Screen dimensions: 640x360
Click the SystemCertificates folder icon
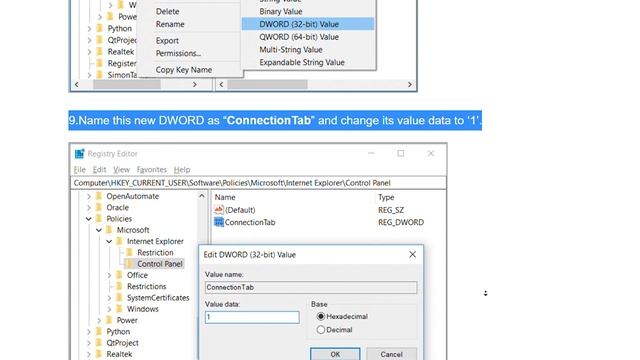pos(120,298)
